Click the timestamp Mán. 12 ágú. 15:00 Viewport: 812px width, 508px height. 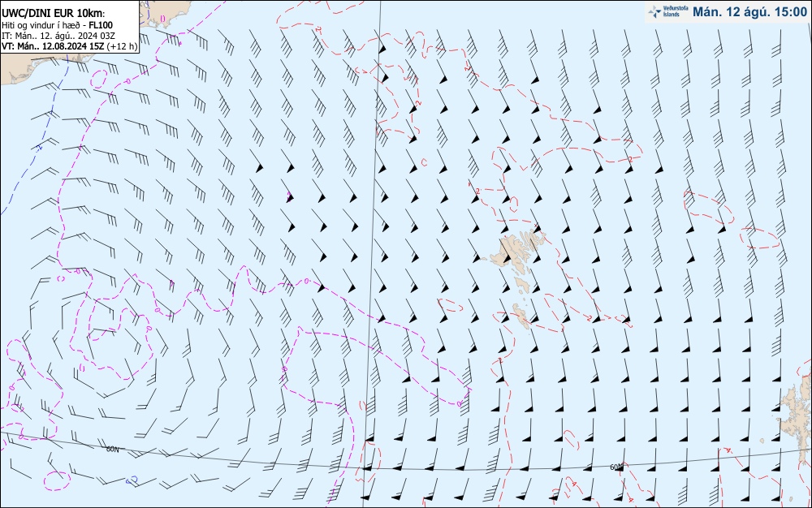coord(749,12)
